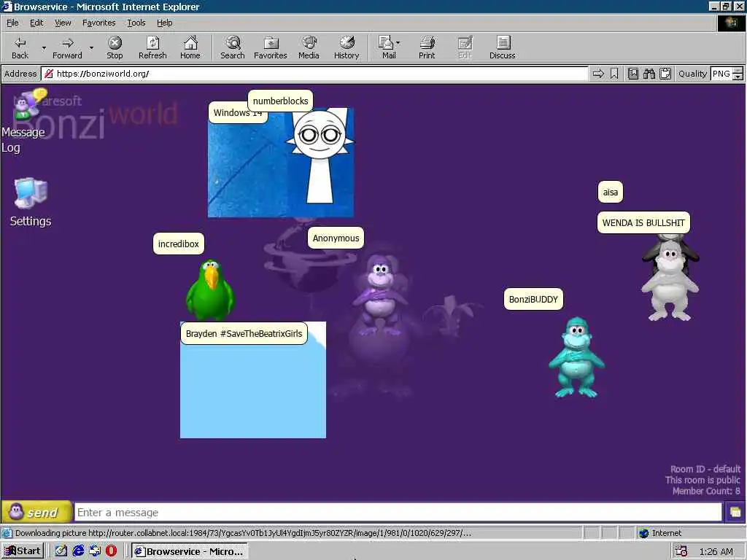Click the Internet zone status indicator

tap(660, 533)
